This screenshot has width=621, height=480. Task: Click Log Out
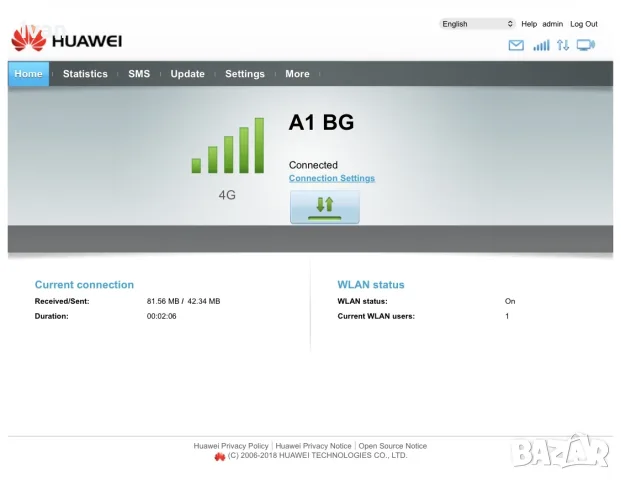click(x=584, y=24)
